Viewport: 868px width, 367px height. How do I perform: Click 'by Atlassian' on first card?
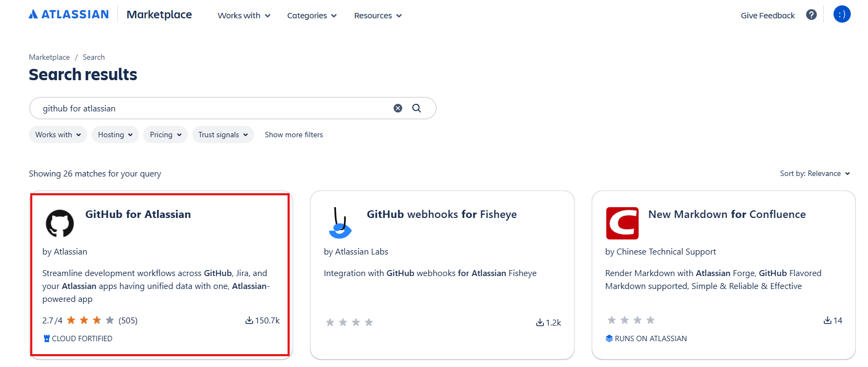click(65, 251)
